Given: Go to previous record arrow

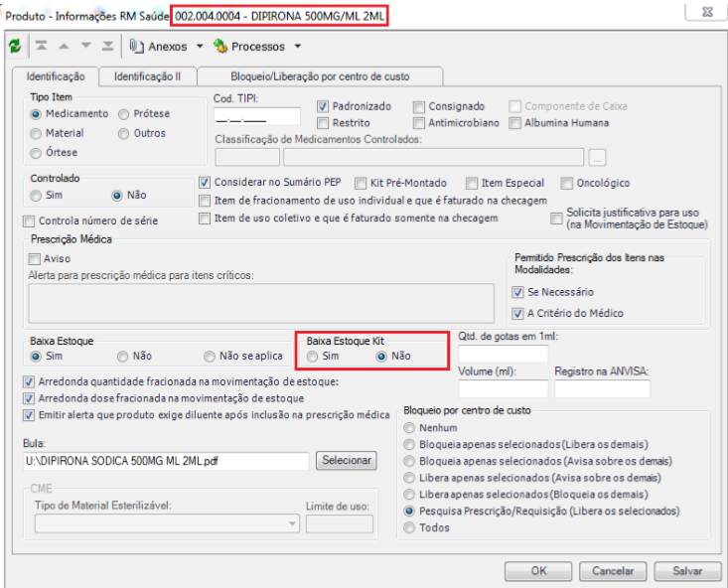Looking at the screenshot, I should pyautogui.click(x=64, y=46).
